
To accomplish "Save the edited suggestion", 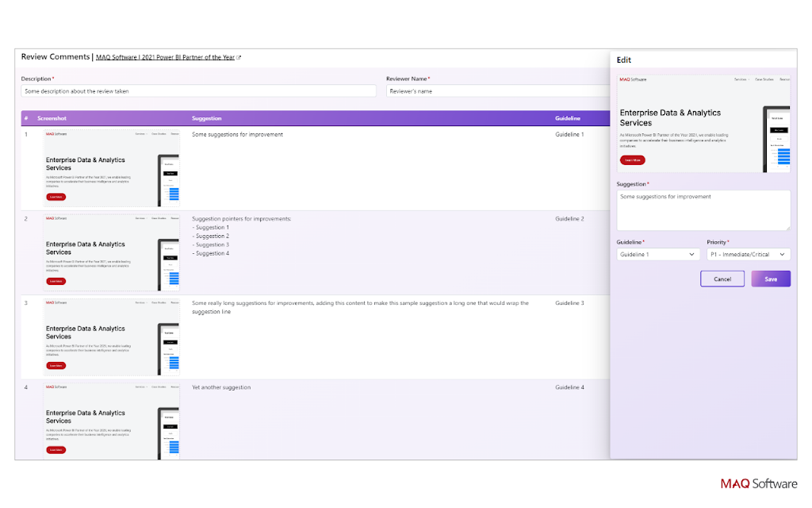I will (x=771, y=279).
